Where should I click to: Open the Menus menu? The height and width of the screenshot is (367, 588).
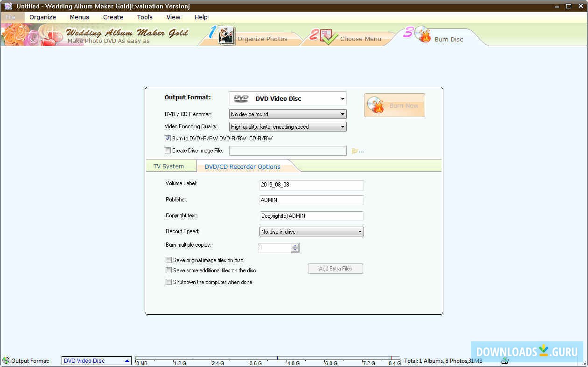coord(79,17)
